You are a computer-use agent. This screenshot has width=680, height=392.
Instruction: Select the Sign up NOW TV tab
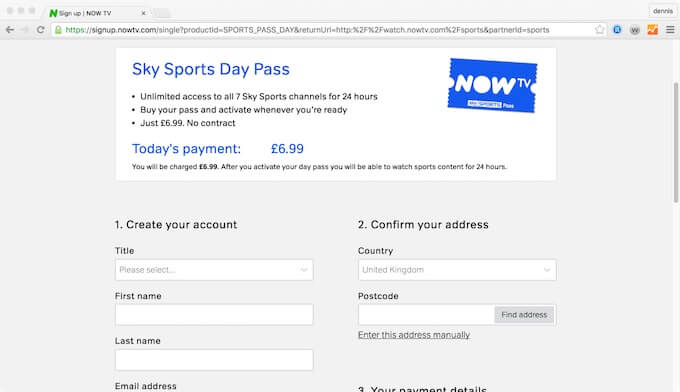coord(96,13)
